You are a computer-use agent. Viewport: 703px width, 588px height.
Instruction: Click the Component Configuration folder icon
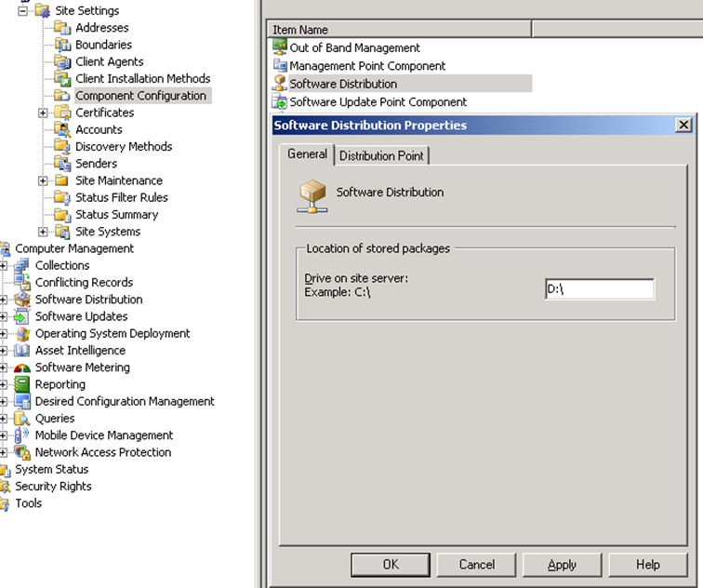click(62, 96)
